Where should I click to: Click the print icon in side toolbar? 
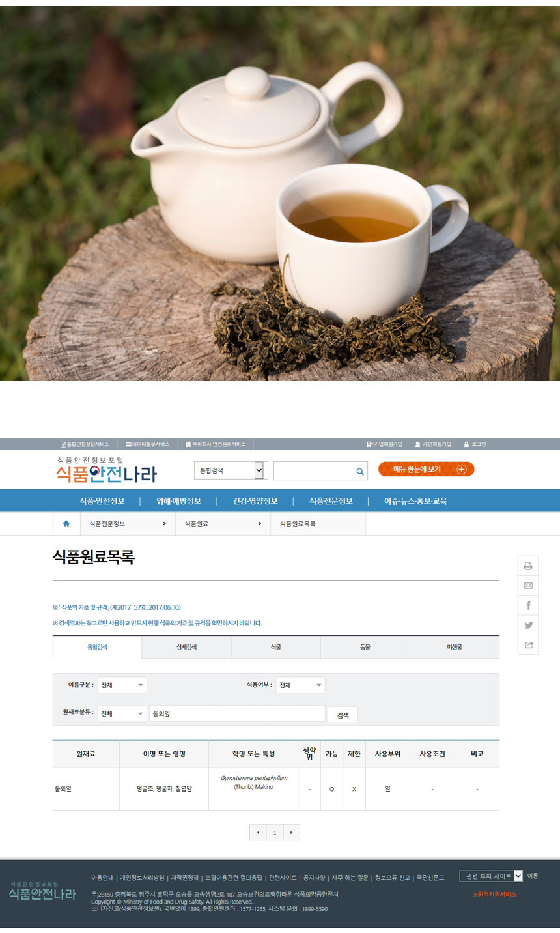click(528, 566)
